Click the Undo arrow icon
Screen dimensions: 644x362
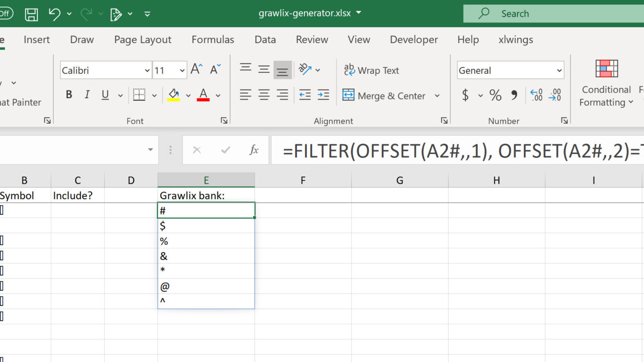click(54, 14)
